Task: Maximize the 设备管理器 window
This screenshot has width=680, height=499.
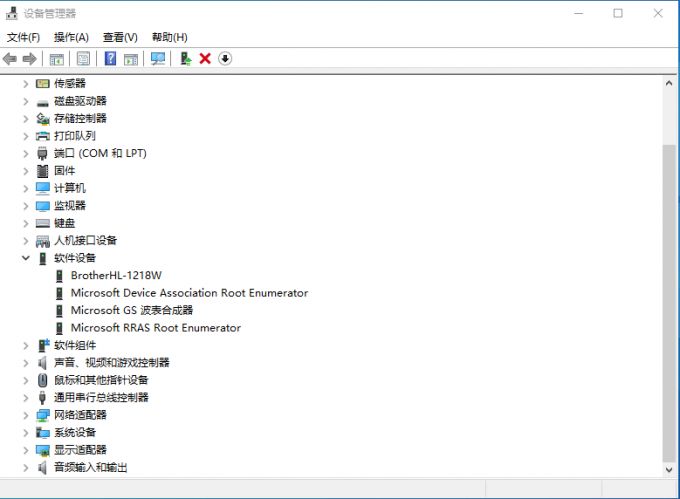Action: pyautogui.click(x=618, y=13)
